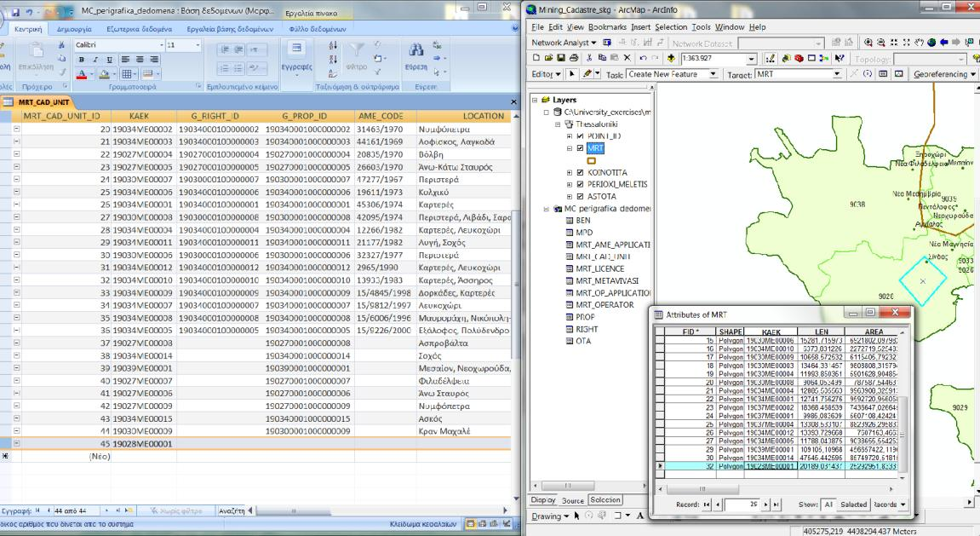980x536 pixels.
Task: Toggle visibility of KOINOTITA layer
Action: point(580,173)
